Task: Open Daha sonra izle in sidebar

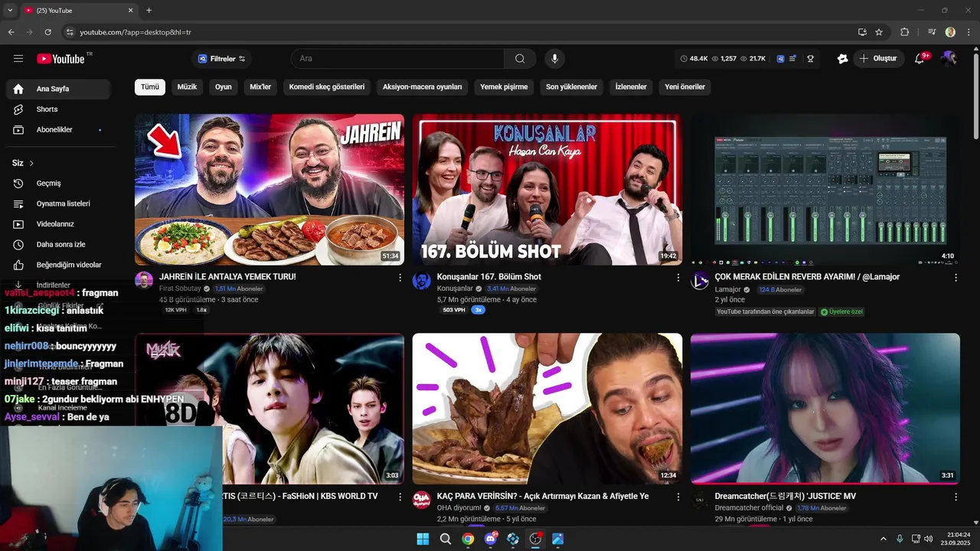Action: (x=58, y=245)
